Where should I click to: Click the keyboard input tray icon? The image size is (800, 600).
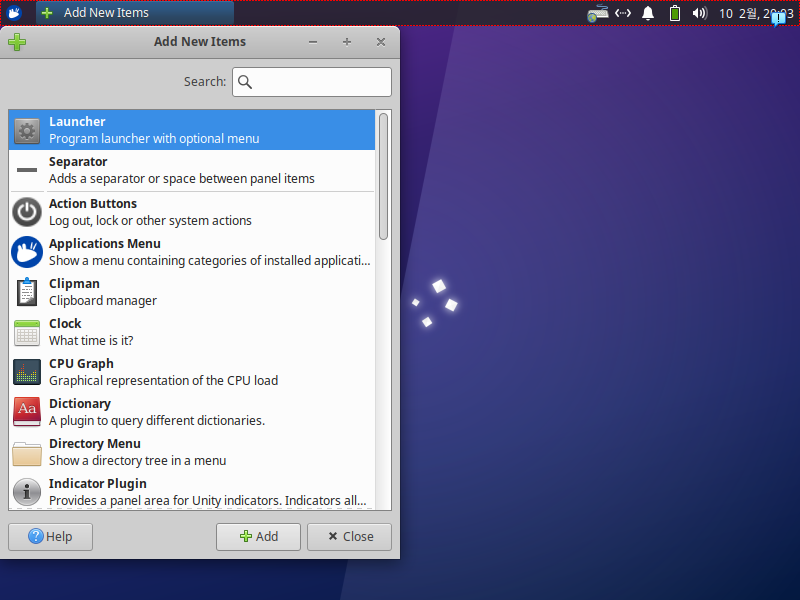tap(597, 13)
